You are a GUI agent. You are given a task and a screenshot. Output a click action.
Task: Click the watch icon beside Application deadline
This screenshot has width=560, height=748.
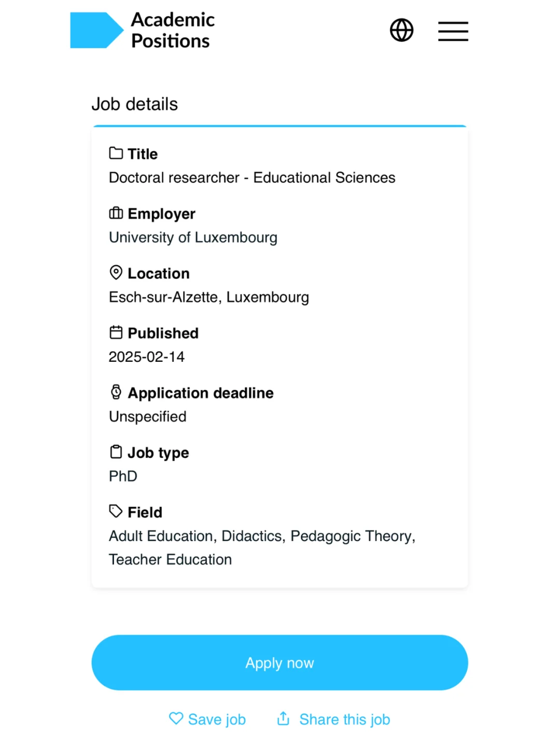click(116, 392)
